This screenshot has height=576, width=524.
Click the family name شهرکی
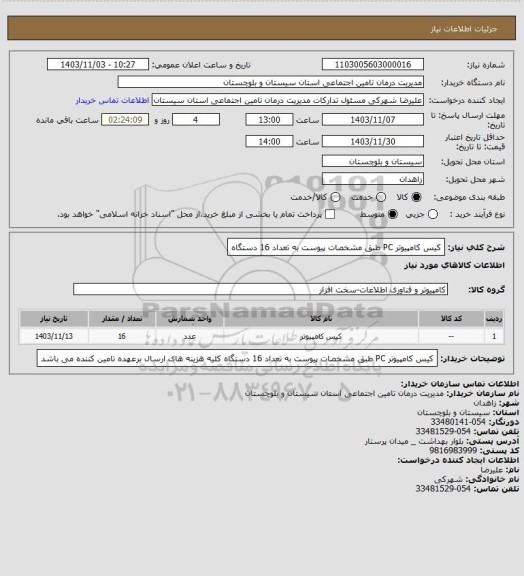[x=448, y=479]
